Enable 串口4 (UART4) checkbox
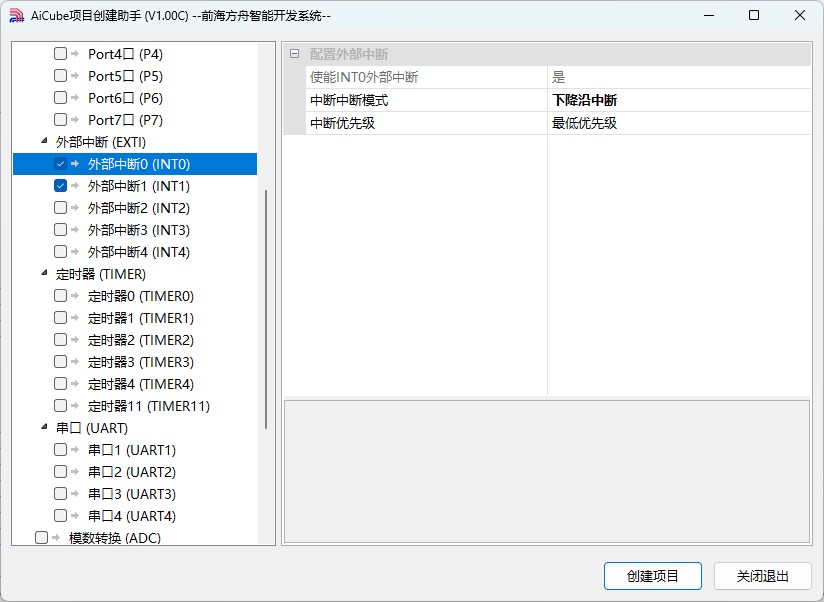This screenshot has width=824, height=602. pos(60,516)
